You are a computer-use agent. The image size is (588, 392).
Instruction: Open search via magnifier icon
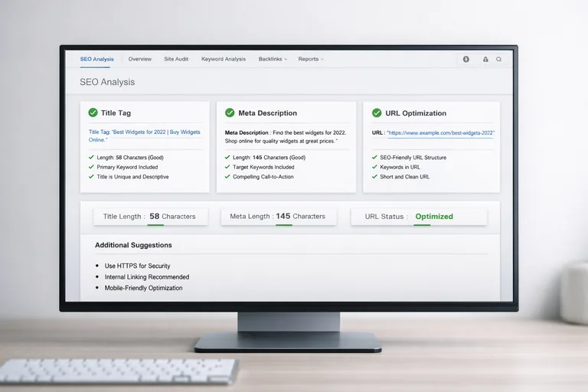pyautogui.click(x=498, y=59)
